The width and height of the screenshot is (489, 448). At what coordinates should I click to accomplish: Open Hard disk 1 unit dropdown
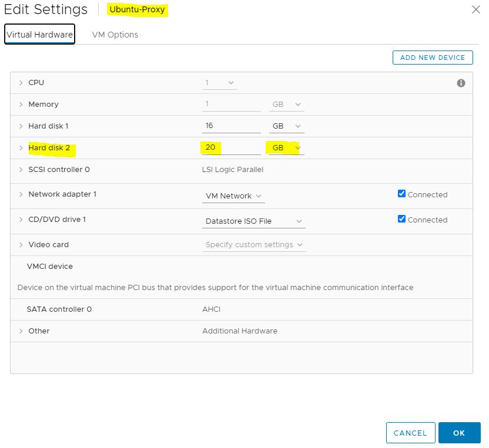[287, 126]
